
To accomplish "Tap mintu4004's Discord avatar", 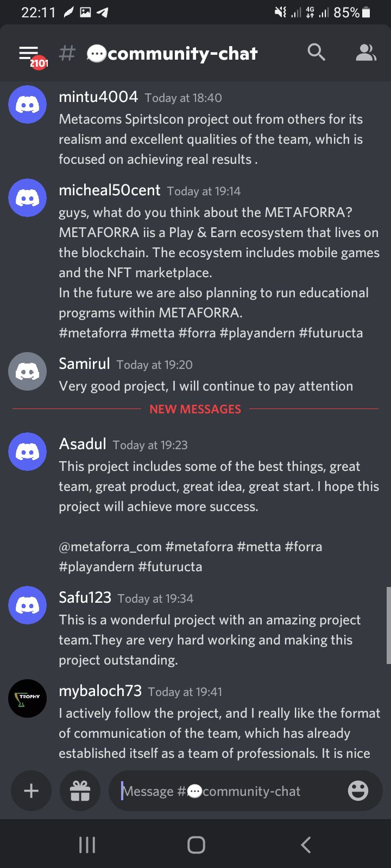I will [x=27, y=104].
